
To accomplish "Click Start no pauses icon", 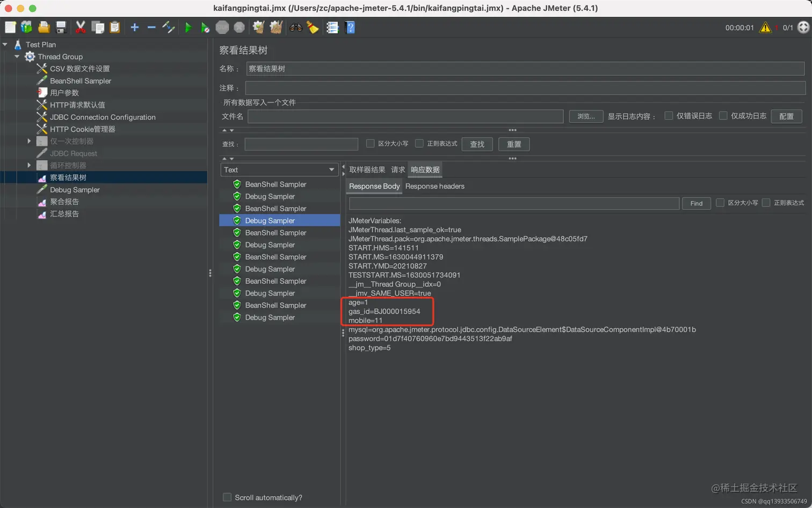I will tap(205, 27).
